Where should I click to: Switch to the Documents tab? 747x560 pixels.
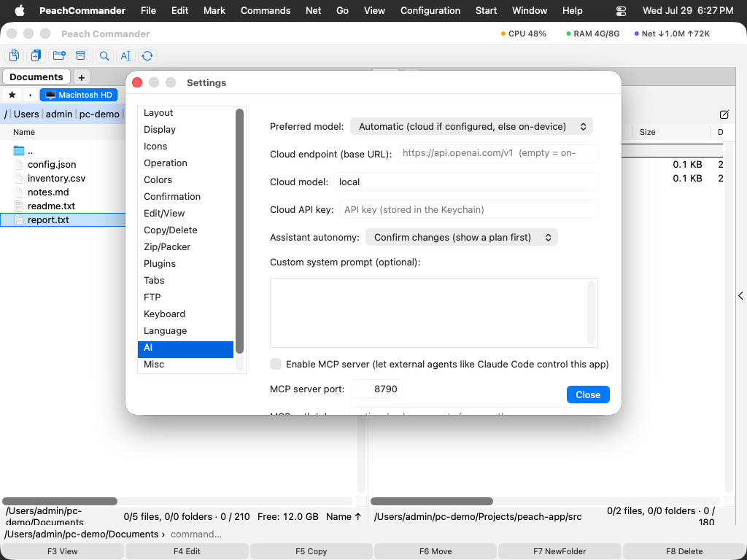pyautogui.click(x=36, y=77)
